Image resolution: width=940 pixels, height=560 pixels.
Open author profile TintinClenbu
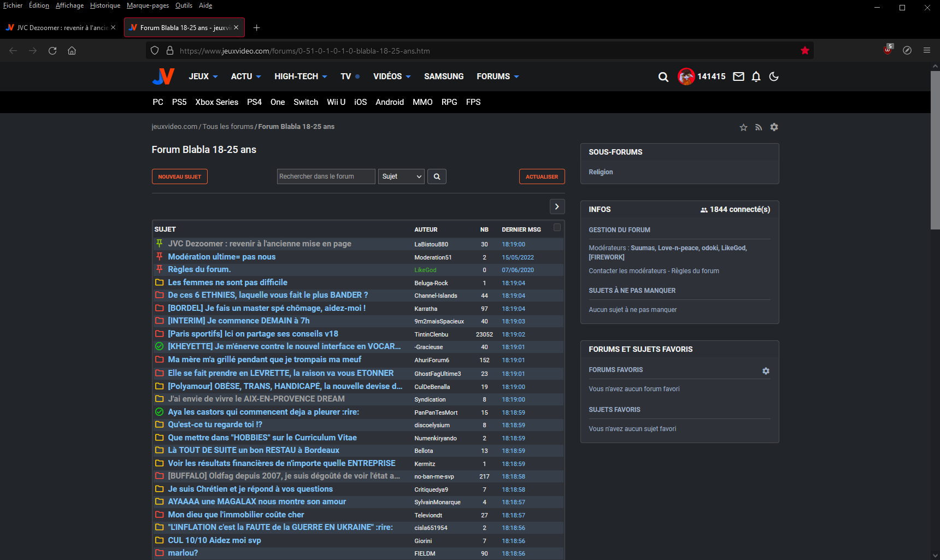tap(431, 334)
